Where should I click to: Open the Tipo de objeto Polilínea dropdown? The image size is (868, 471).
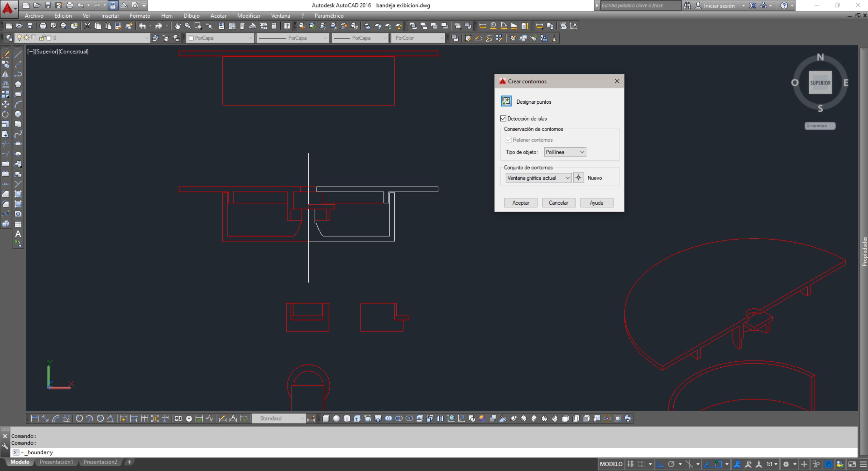pyautogui.click(x=565, y=152)
